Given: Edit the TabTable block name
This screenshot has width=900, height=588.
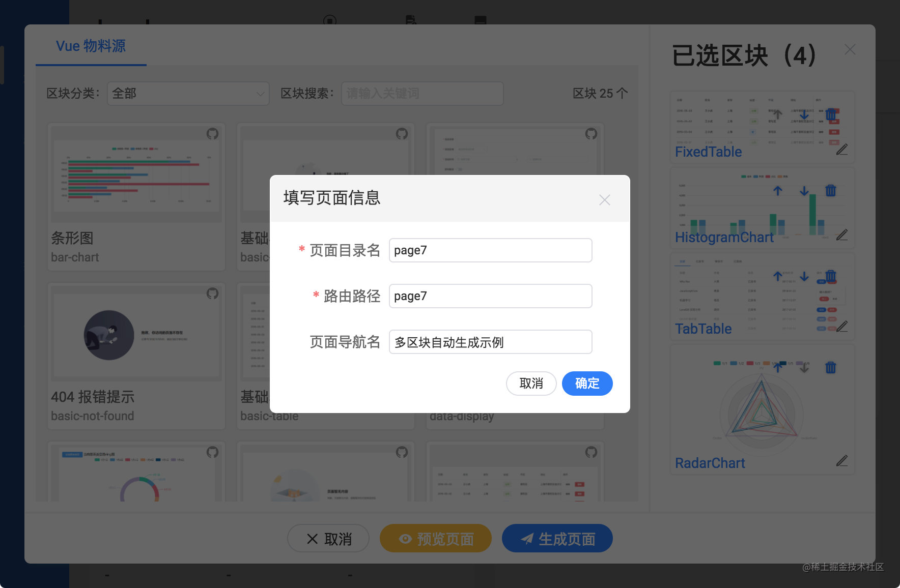Looking at the screenshot, I should coord(842,327).
